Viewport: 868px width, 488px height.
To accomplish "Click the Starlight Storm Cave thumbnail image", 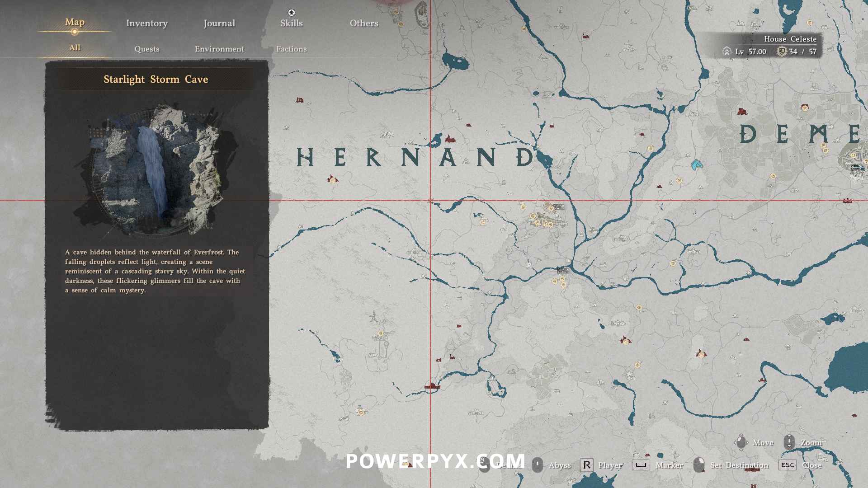I will 156,171.
